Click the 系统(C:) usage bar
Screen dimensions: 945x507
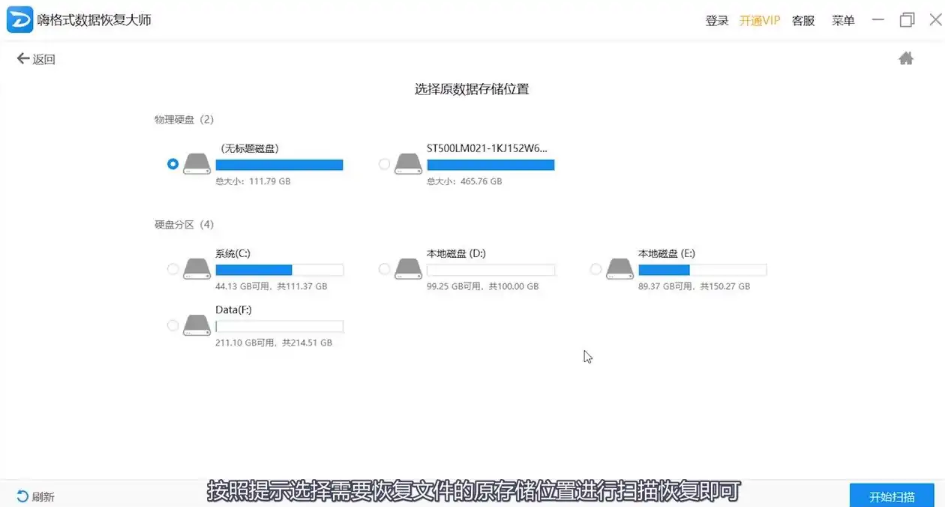[279, 269]
